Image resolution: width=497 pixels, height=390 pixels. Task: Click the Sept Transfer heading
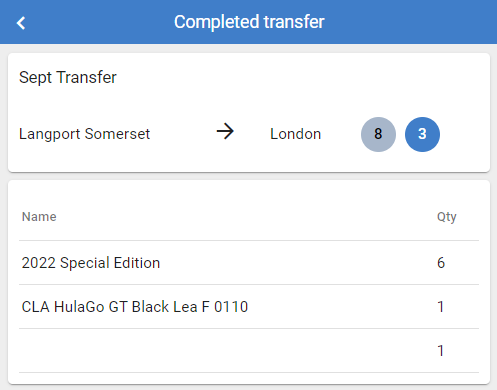(68, 78)
